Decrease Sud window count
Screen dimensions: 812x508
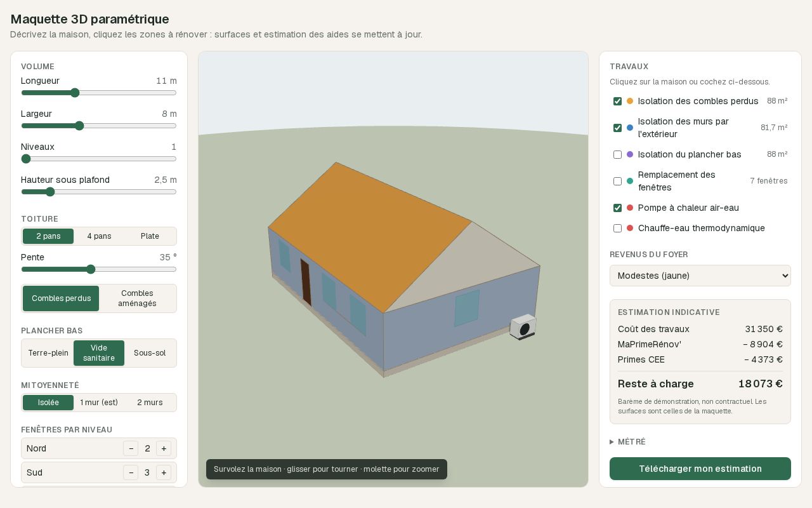point(131,472)
